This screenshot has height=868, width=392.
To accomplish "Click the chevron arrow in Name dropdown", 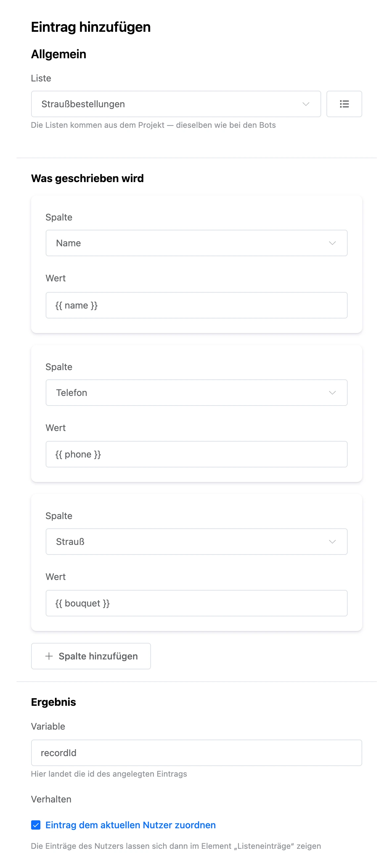I will [x=332, y=243].
